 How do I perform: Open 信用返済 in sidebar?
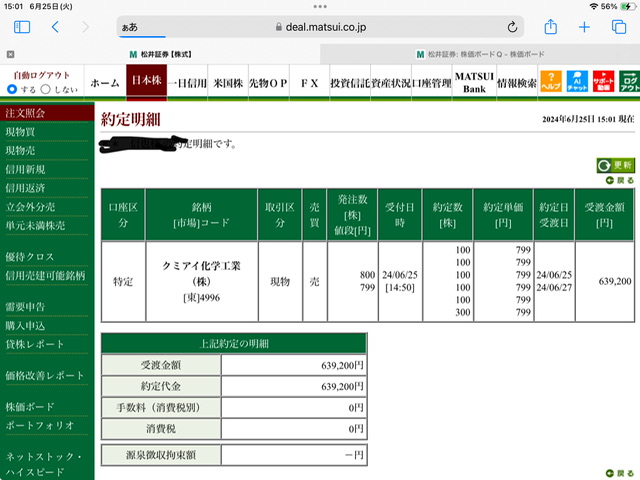click(25, 188)
